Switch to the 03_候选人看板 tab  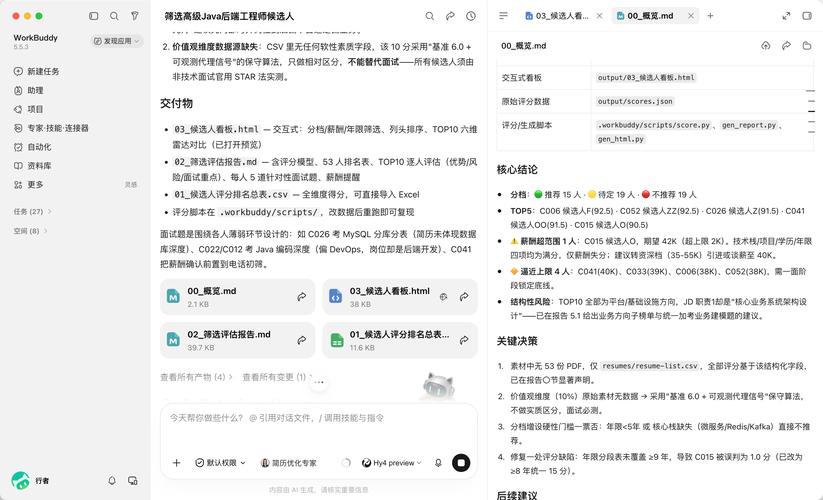point(557,16)
